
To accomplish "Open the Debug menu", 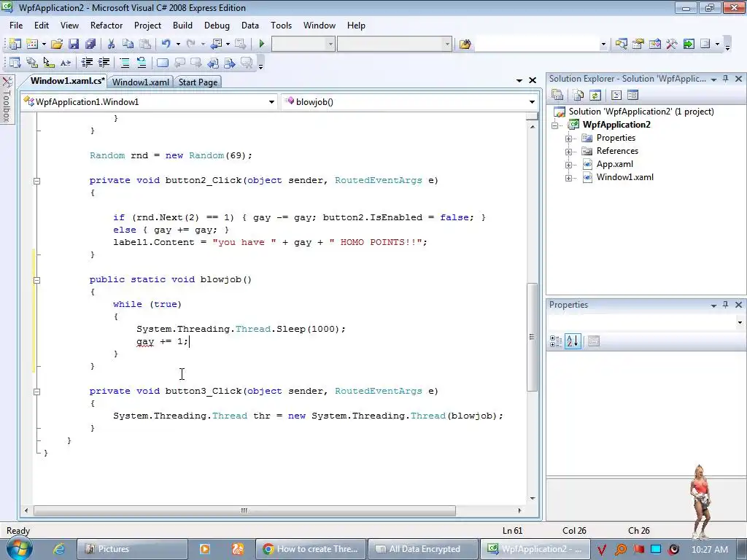I will coord(217,26).
